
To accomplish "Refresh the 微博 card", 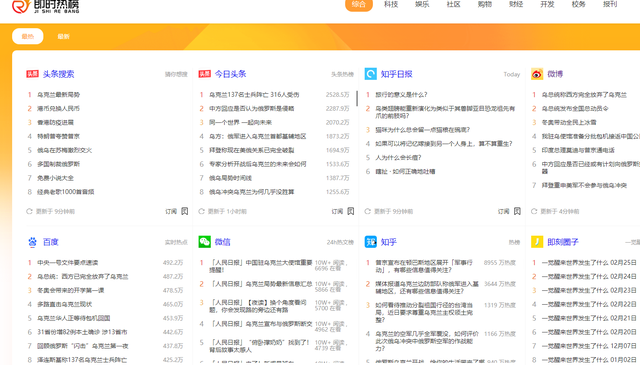I will pos(534,211).
